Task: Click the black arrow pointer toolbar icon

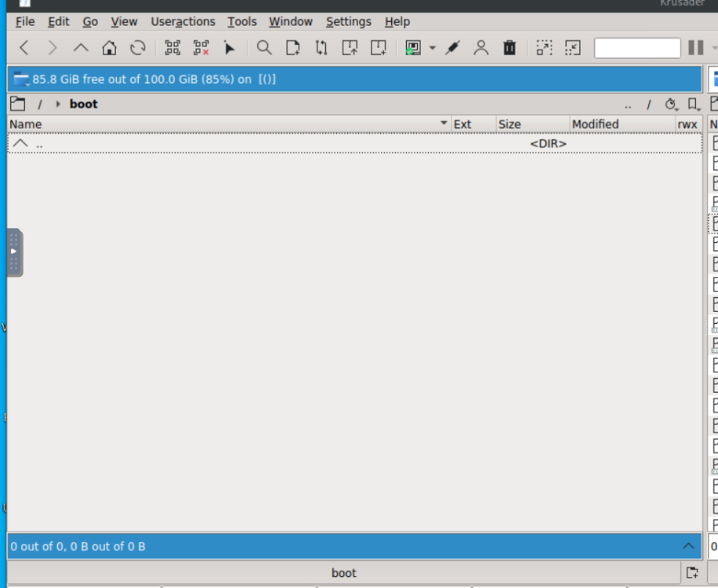Action: (x=229, y=48)
